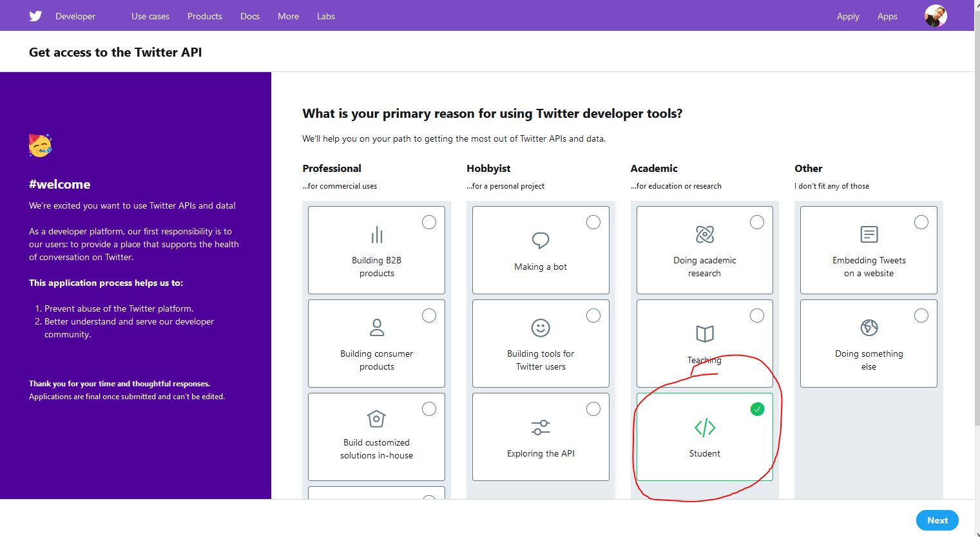
Task: Select the Doing something else radio button
Action: tap(921, 316)
